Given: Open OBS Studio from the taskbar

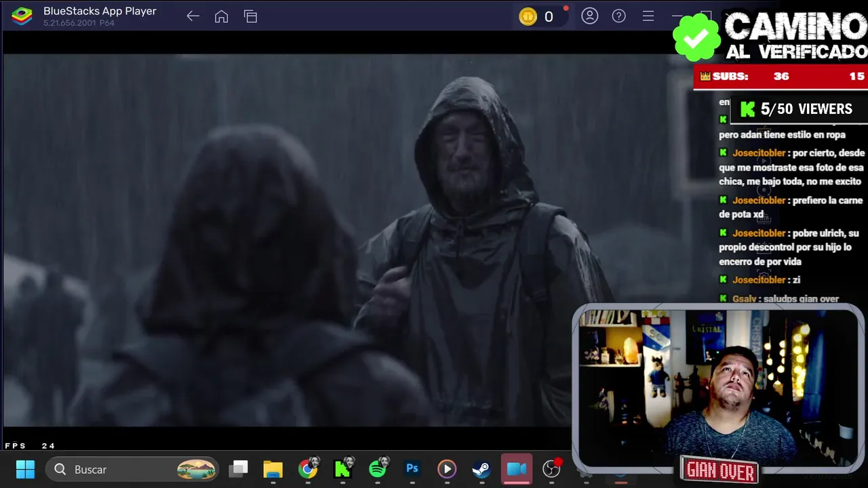Looking at the screenshot, I should point(552,469).
